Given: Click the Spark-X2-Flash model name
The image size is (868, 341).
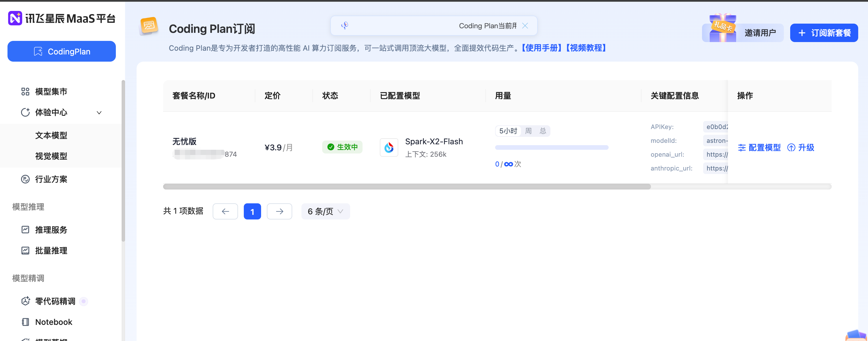Looking at the screenshot, I should click(434, 141).
